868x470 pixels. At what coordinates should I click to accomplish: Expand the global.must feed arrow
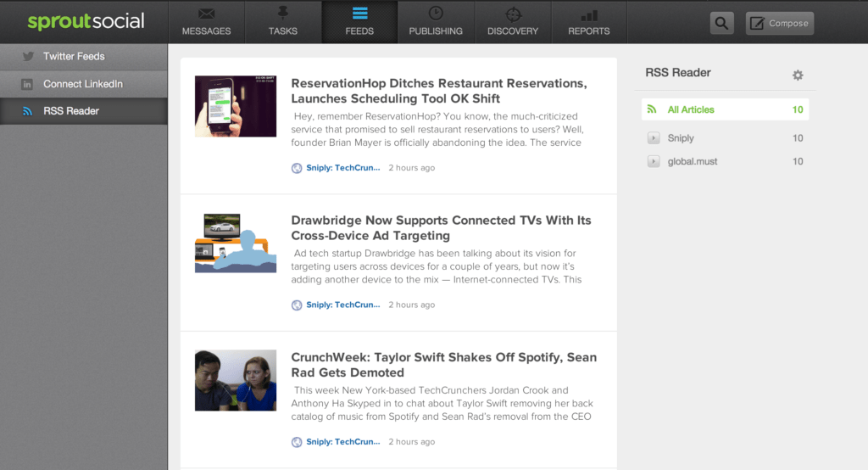653,161
